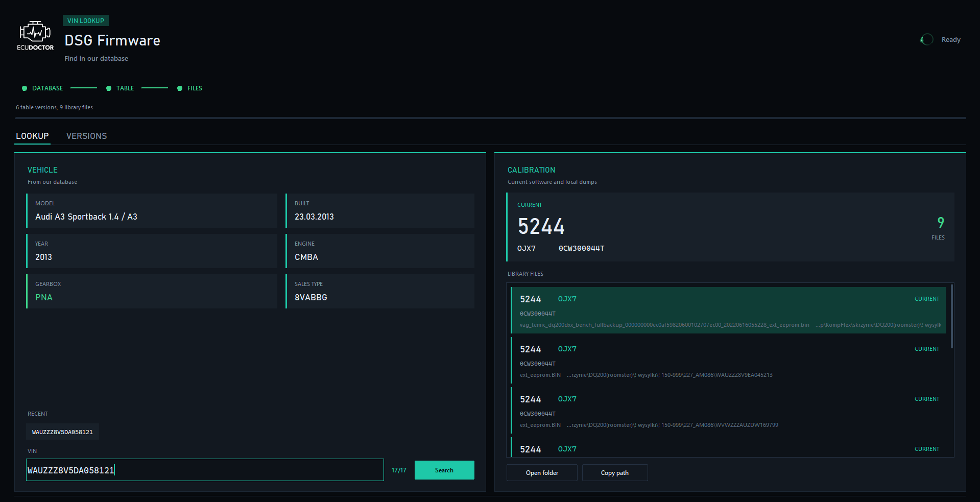The width and height of the screenshot is (980, 502).
Task: Click the MODEL Audi A3 Sportback field
Action: [152, 210]
